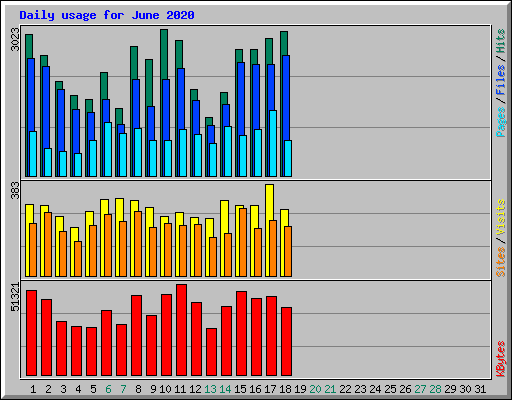The image size is (512, 400).
Task: Click the KBytes legend label
Action: 501,359
